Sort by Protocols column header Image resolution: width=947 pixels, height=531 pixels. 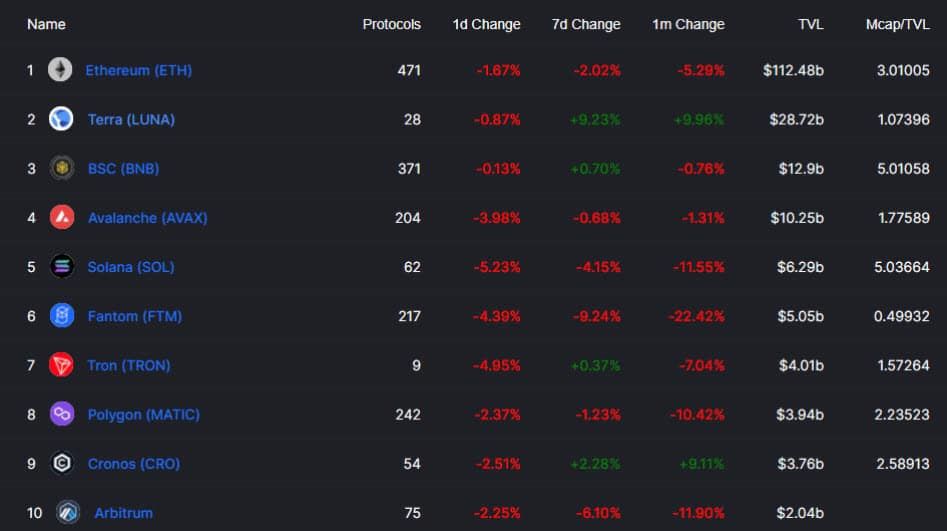[x=391, y=24]
